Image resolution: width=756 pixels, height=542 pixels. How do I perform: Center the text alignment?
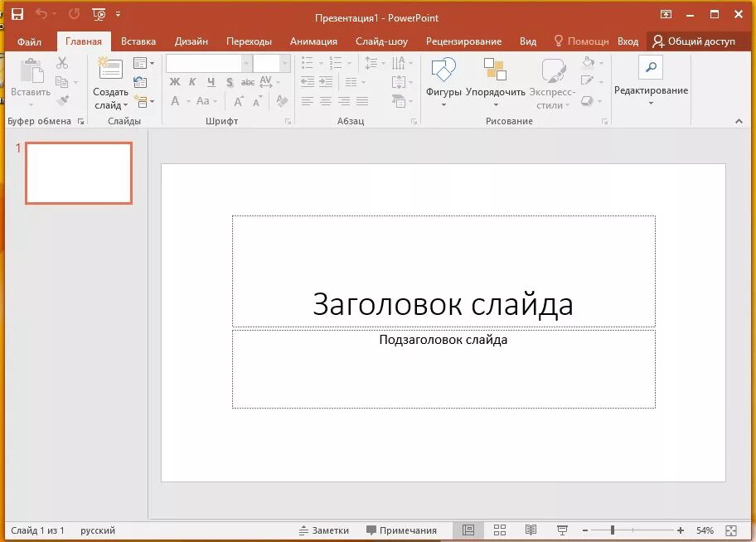(x=326, y=101)
